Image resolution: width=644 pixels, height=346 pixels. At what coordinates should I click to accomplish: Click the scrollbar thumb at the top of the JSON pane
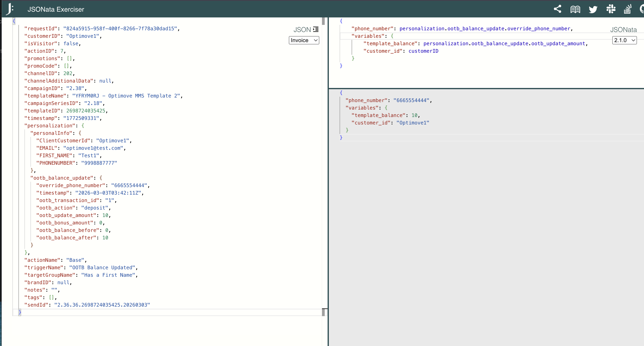tap(323, 21)
